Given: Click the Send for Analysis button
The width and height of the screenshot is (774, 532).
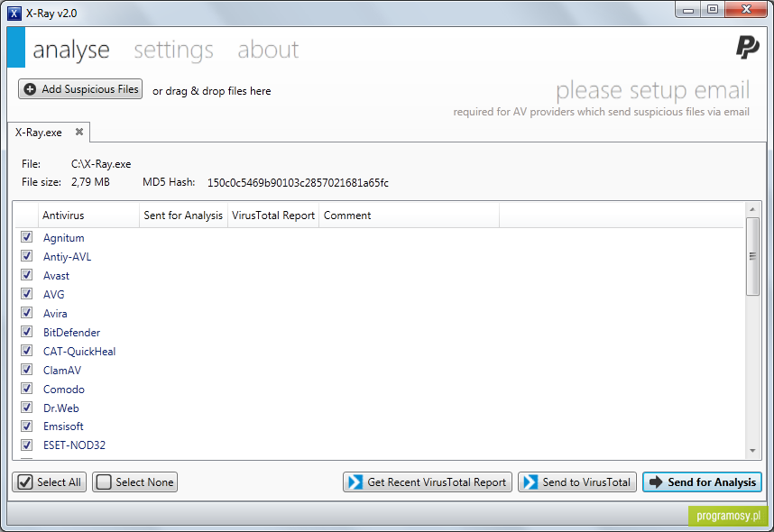Looking at the screenshot, I should [x=702, y=482].
